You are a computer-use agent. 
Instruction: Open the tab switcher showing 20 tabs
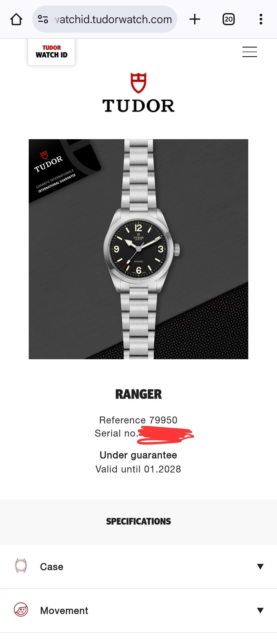coord(229,19)
